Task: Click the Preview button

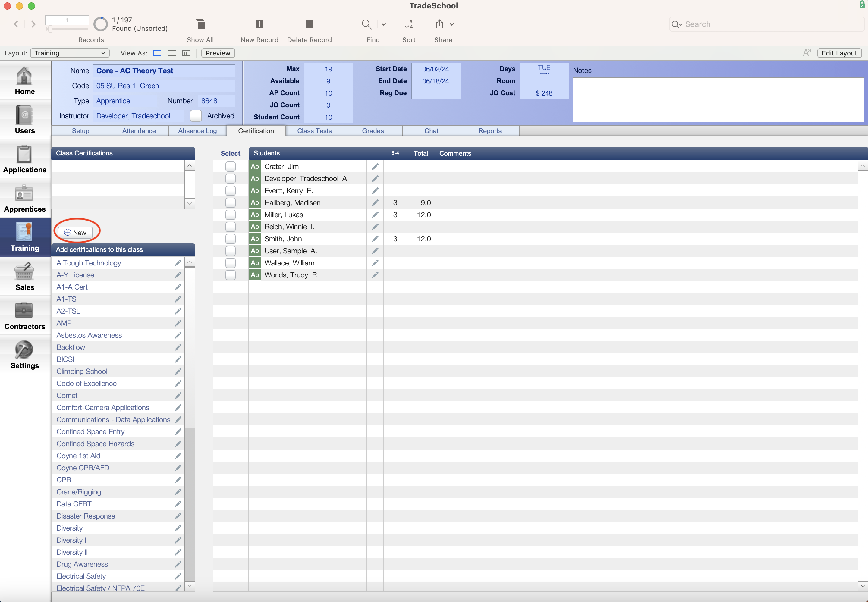Action: click(x=218, y=53)
